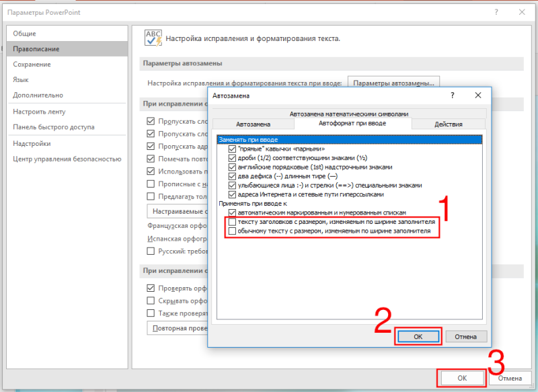Switch to the Автозамена tab

coord(254,124)
